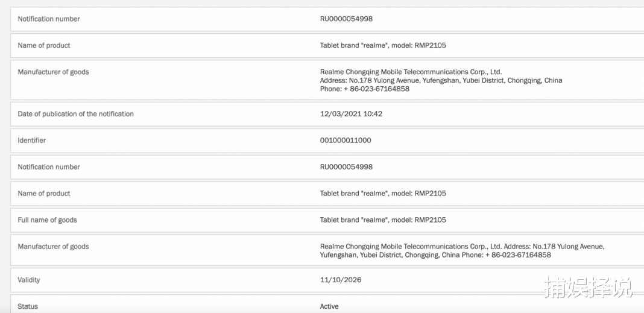This screenshot has width=644, height=313.
Task: Click the Status label
Action: (x=28, y=306)
